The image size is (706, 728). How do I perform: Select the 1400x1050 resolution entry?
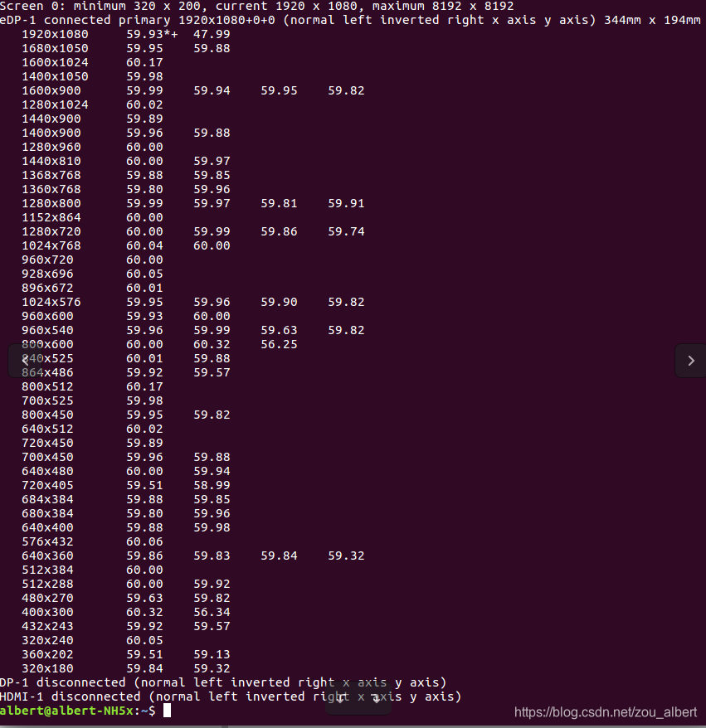point(55,76)
